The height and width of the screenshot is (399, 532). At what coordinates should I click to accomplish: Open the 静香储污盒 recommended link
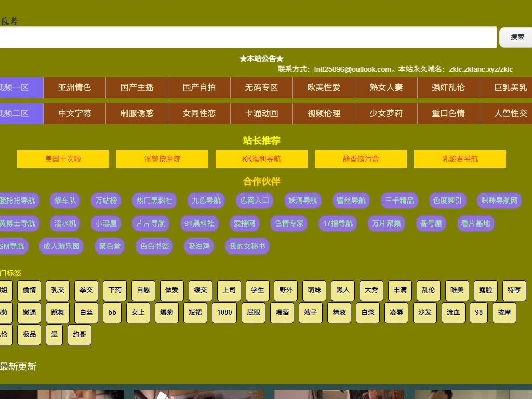tap(361, 159)
